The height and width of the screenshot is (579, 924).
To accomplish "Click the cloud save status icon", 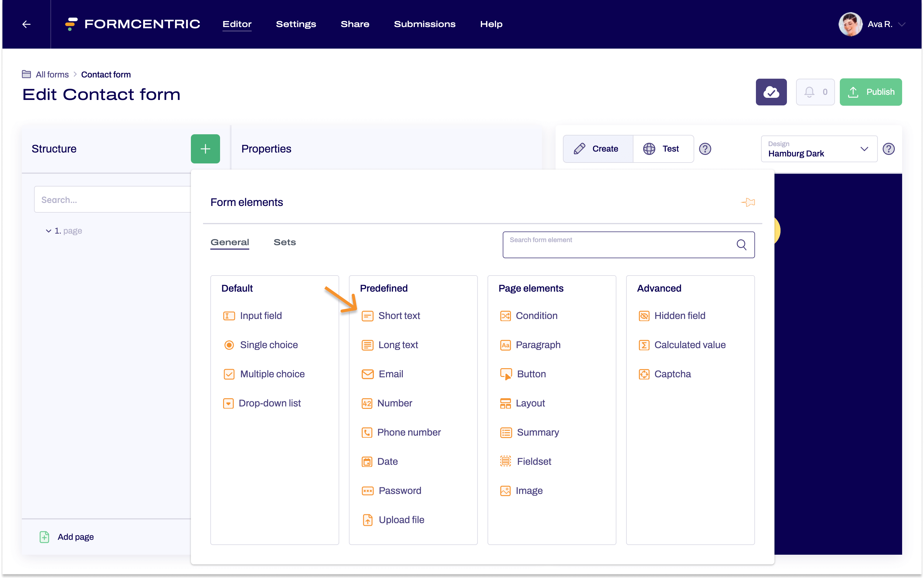I will tap(771, 92).
